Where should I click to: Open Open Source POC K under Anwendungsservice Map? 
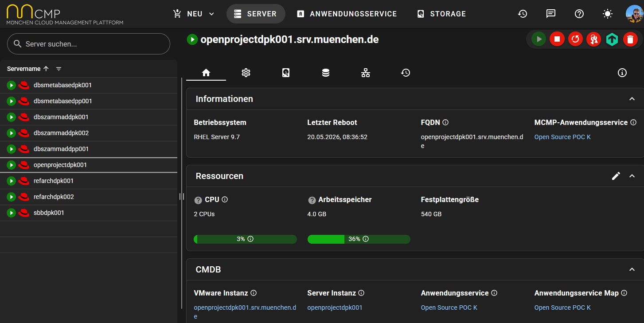tap(562, 307)
